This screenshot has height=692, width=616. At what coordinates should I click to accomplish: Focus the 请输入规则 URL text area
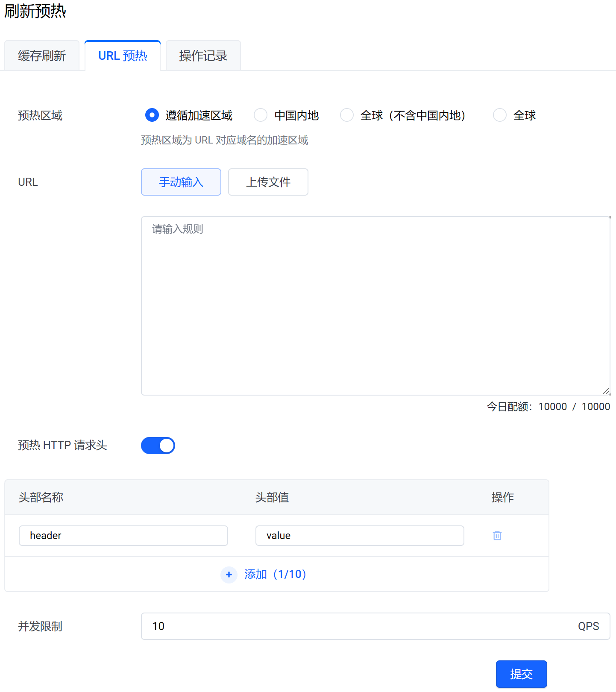pyautogui.click(x=375, y=305)
